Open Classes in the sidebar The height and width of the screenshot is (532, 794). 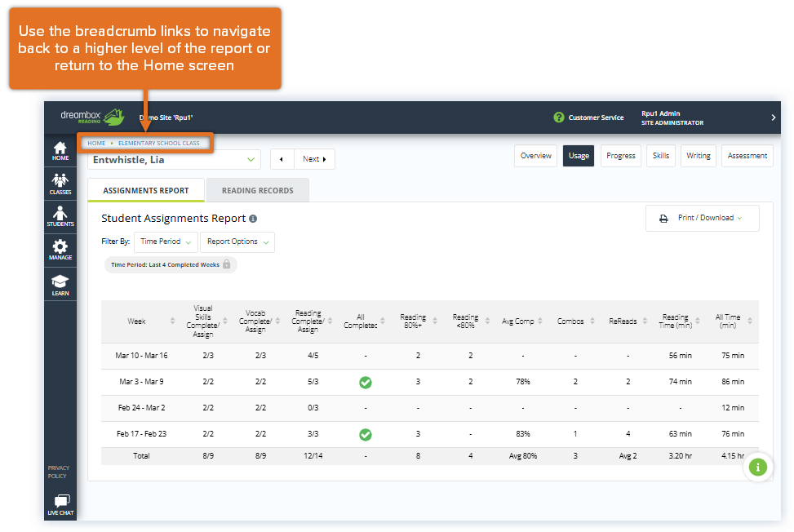[x=60, y=184]
